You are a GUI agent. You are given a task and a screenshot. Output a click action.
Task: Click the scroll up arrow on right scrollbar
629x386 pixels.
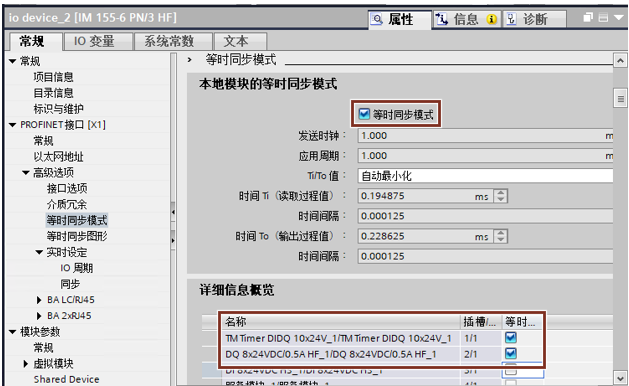point(620,61)
